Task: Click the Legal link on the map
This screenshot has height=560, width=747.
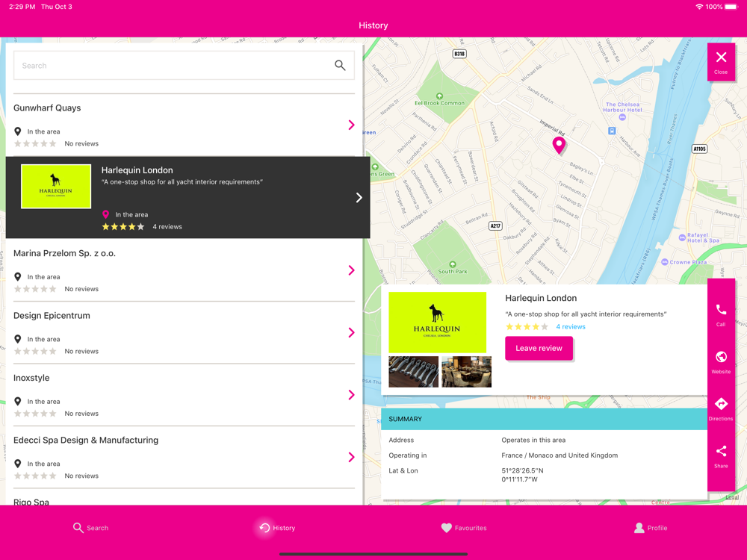Action: point(732,497)
